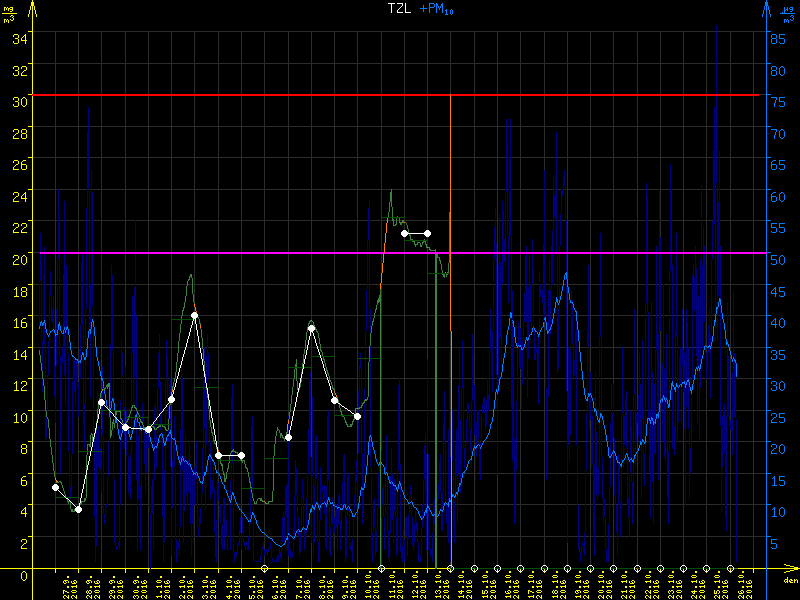Click the blue 50 right axis label

(x=774, y=258)
